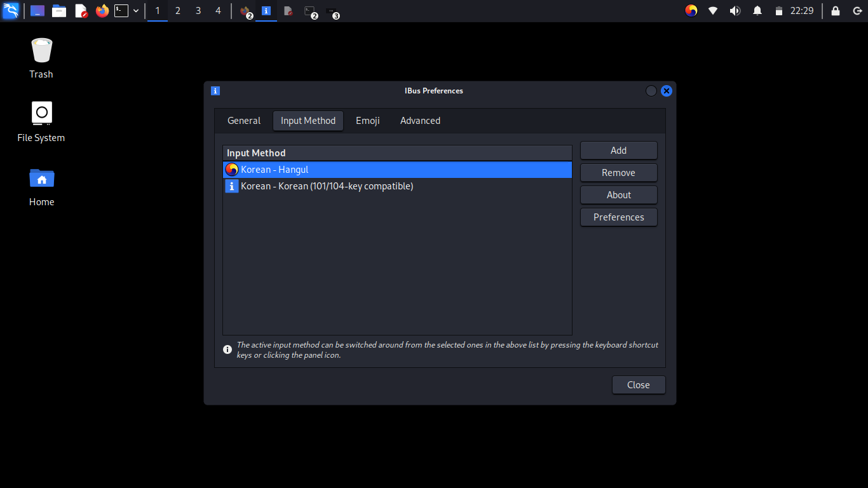Click the blue info icon beside Korean 101/104-key
The image size is (868, 488).
tap(232, 186)
